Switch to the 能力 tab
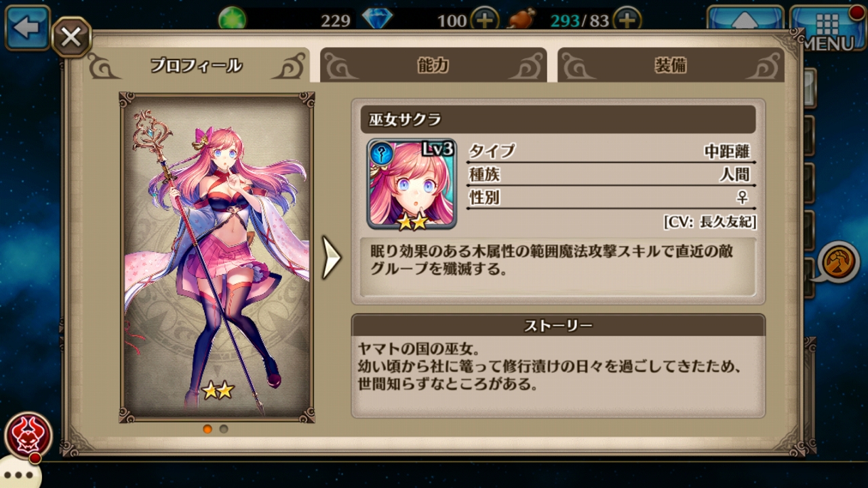The height and width of the screenshot is (488, 868). 433,66
